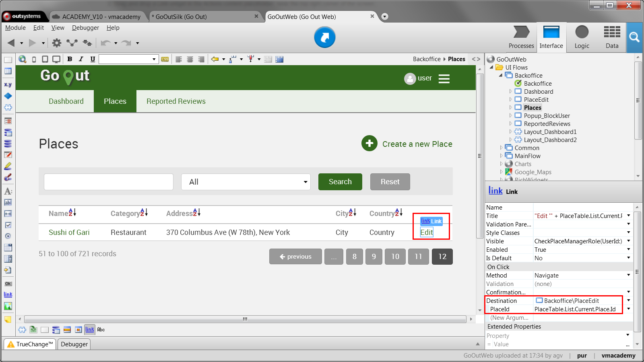This screenshot has width=644, height=362.
Task: Click the Bold formatting button
Action: (70, 59)
